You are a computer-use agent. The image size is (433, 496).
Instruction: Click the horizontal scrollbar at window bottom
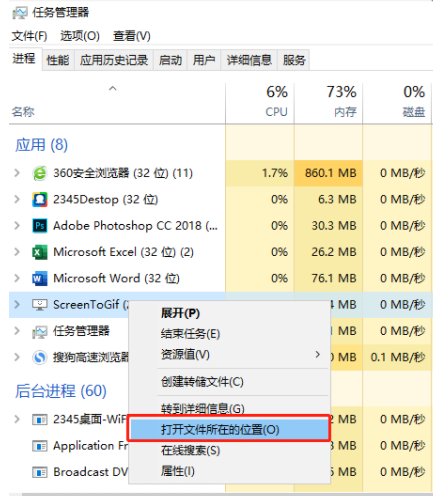(x=220, y=494)
